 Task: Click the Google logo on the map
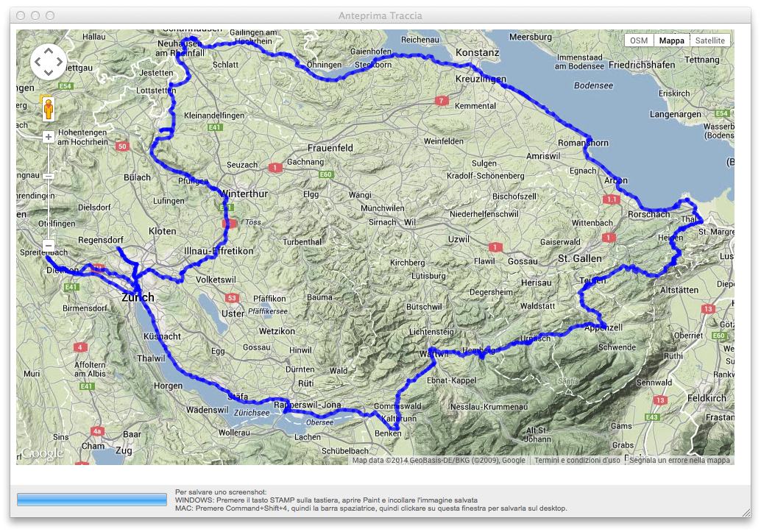(42, 454)
